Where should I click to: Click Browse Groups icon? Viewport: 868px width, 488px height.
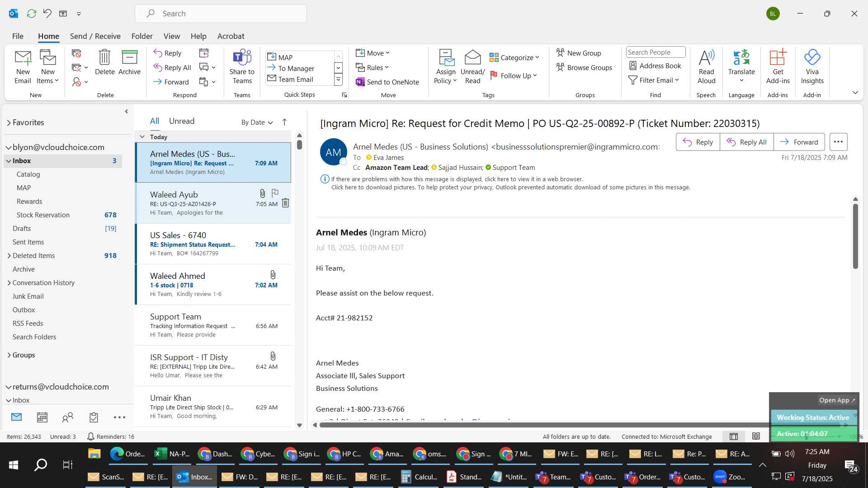tap(560, 67)
